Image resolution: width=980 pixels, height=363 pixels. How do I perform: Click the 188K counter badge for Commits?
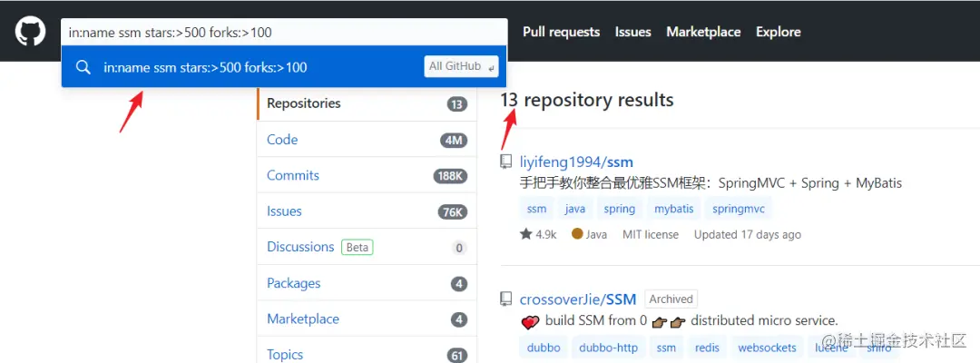(450, 176)
